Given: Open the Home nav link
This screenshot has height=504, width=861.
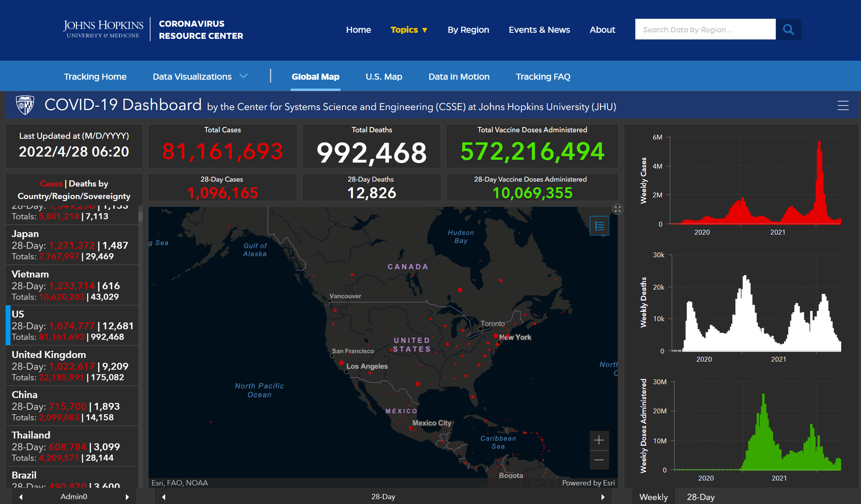Looking at the screenshot, I should [x=358, y=30].
